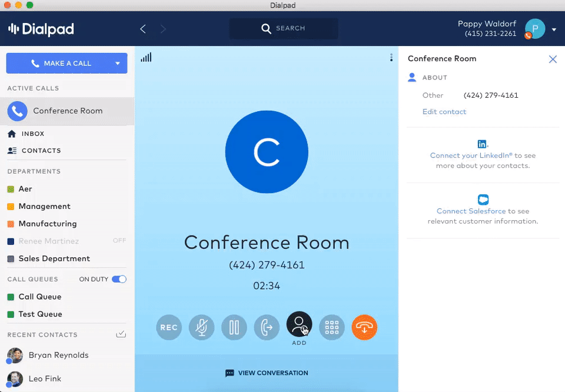This screenshot has height=392, width=565.
Task: Click the phone number (424) 279-4161 in About
Action: pyautogui.click(x=491, y=95)
